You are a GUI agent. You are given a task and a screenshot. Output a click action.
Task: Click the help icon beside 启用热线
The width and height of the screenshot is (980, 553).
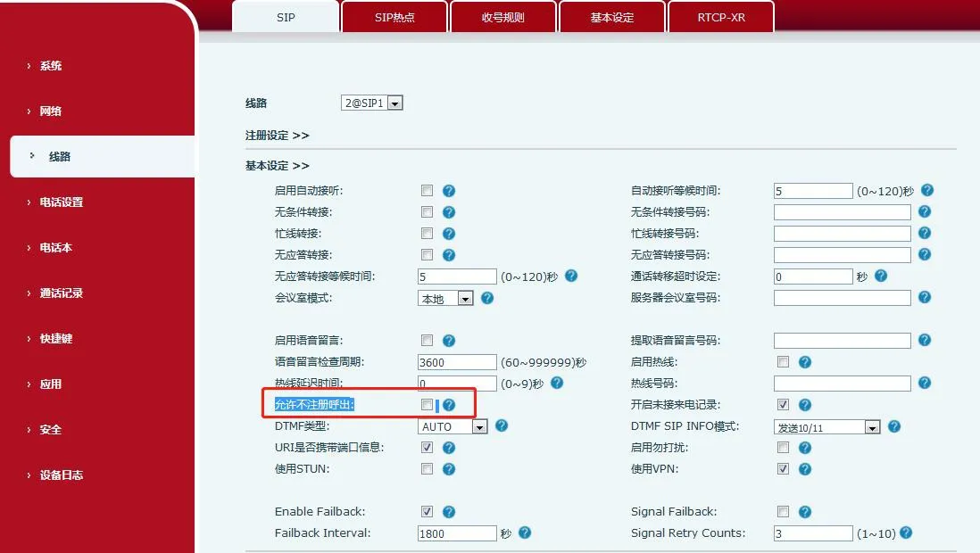tap(804, 361)
